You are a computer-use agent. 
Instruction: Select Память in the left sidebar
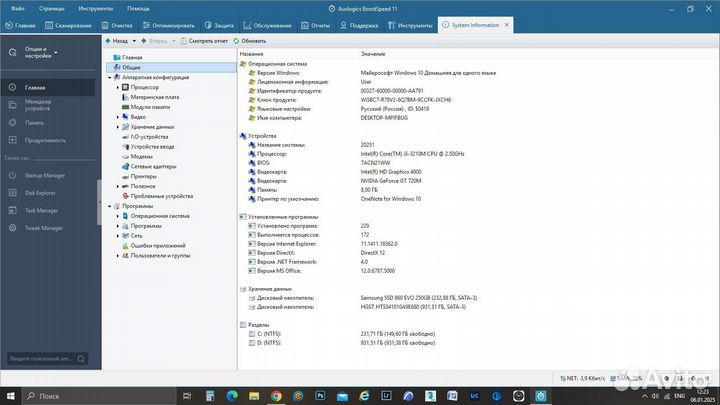(x=34, y=123)
